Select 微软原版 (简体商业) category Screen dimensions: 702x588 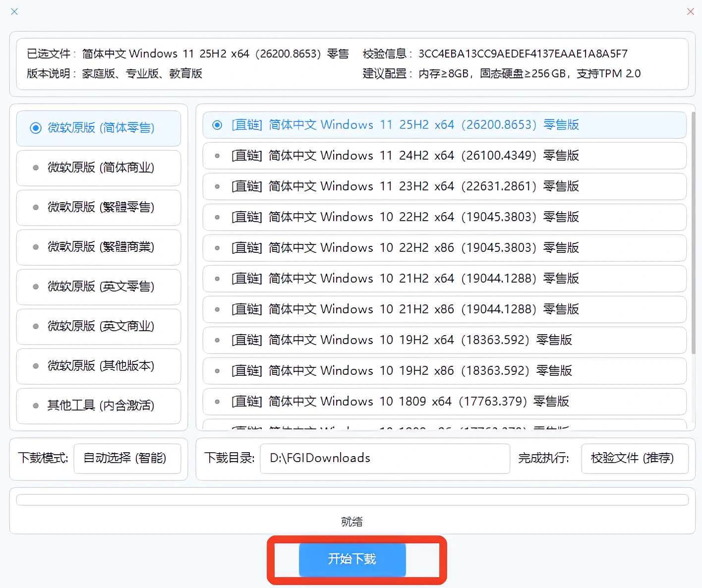(99, 168)
